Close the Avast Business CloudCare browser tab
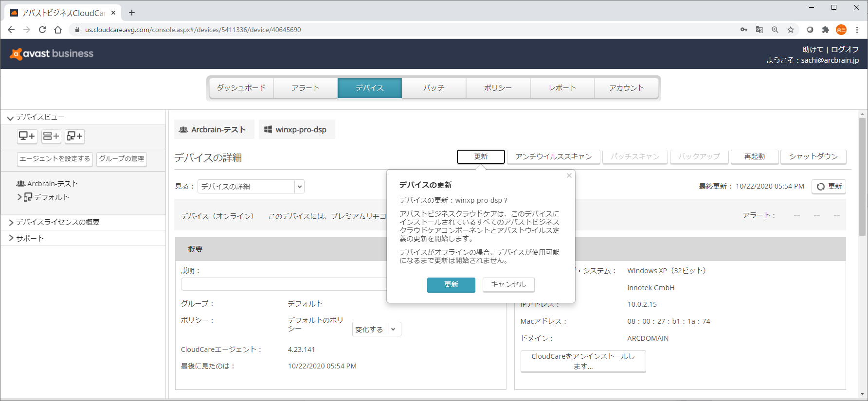 point(113,13)
